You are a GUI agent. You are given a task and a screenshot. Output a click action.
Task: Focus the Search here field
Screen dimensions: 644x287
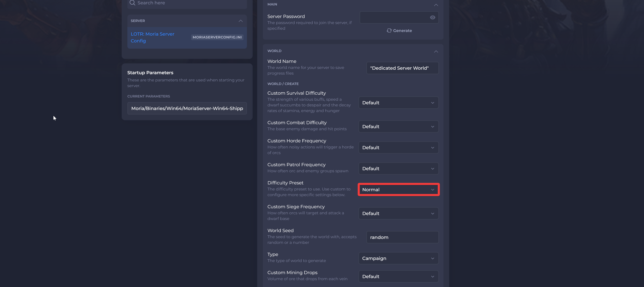[x=187, y=3]
